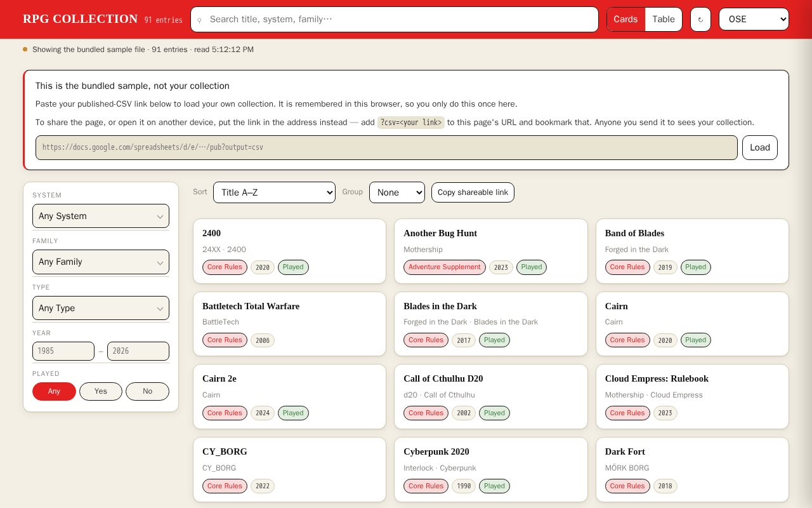Screen dimensions: 812x508
Task: Click the ?csv=<your link> code snippet
Action: pos(411,123)
